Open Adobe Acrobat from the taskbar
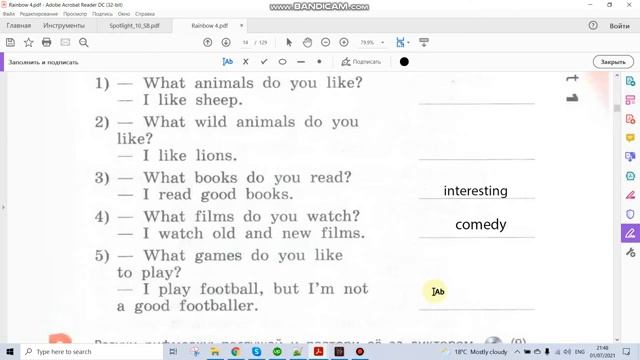 pyautogui.click(x=318, y=351)
